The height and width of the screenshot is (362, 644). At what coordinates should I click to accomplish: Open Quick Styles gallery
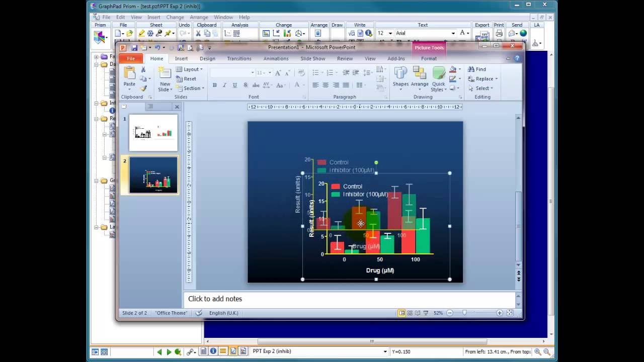coord(439,79)
